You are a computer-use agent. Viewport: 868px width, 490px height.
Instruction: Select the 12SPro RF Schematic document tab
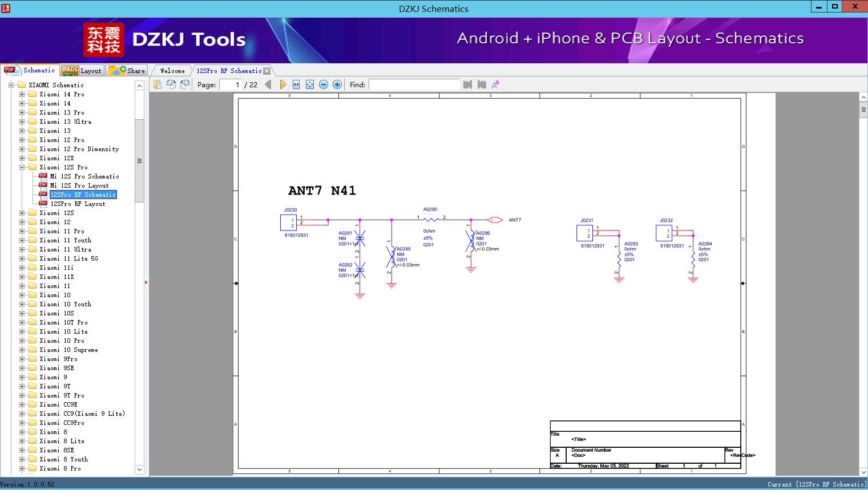(x=229, y=71)
